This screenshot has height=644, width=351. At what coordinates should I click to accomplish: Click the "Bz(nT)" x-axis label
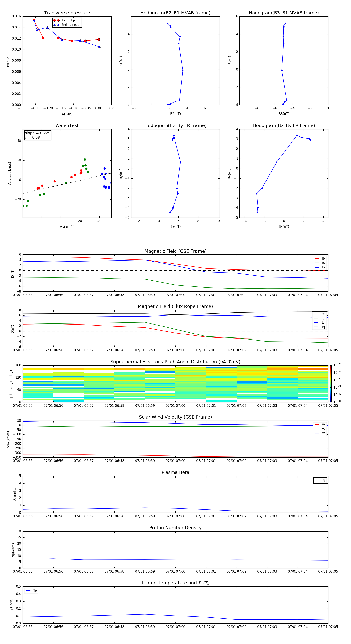pos(175,227)
